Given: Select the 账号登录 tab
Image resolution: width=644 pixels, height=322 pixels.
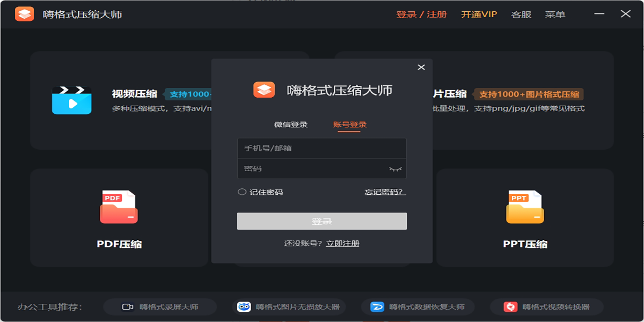Looking at the screenshot, I should tap(349, 125).
